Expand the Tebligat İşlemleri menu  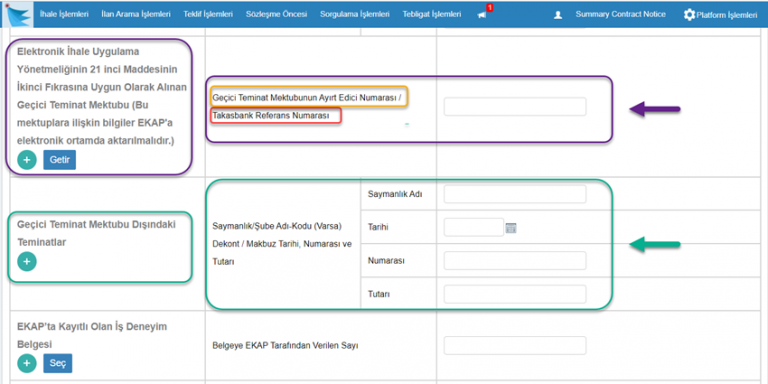pos(432,15)
